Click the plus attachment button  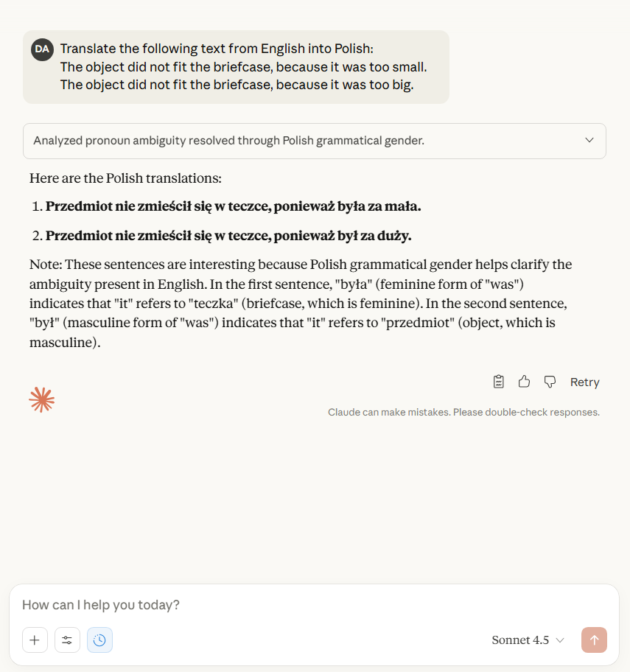35,640
